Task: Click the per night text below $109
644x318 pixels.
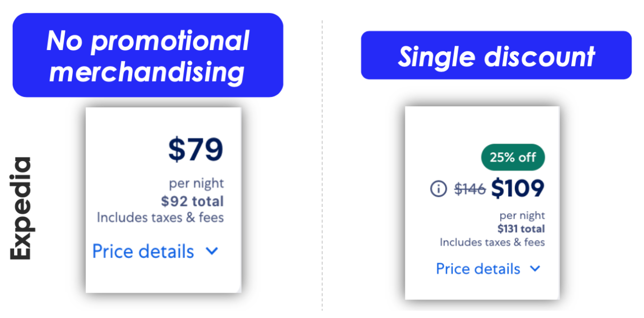Action: [x=522, y=216]
